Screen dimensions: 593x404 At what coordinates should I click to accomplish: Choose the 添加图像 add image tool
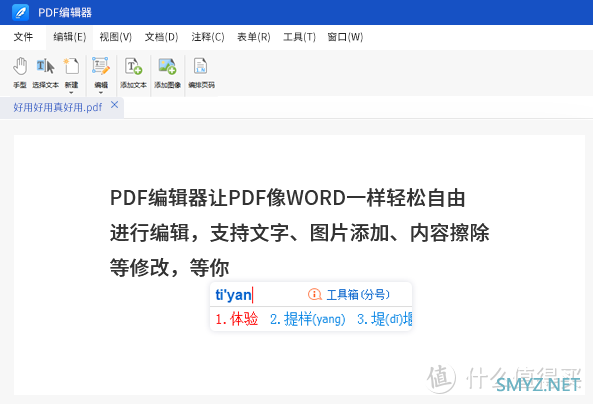coord(167,73)
